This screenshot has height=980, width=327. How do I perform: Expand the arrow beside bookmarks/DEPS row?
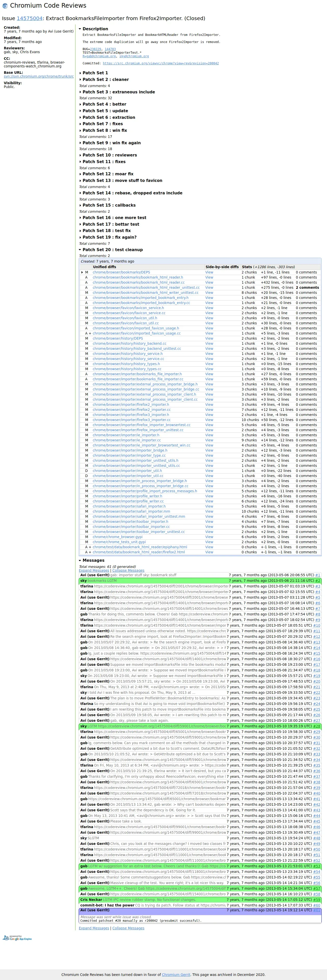[82, 272]
